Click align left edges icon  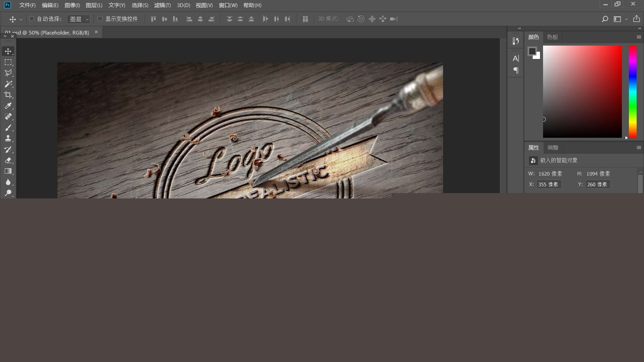point(190,19)
